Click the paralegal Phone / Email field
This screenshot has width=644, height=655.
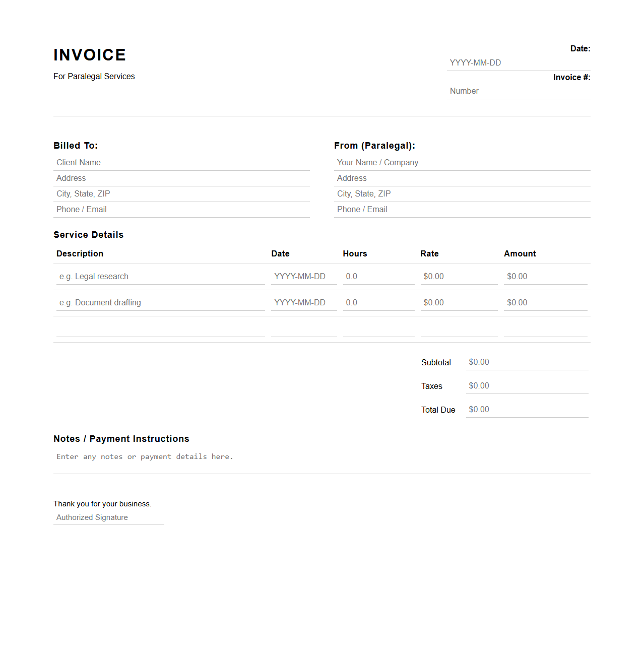[462, 209]
